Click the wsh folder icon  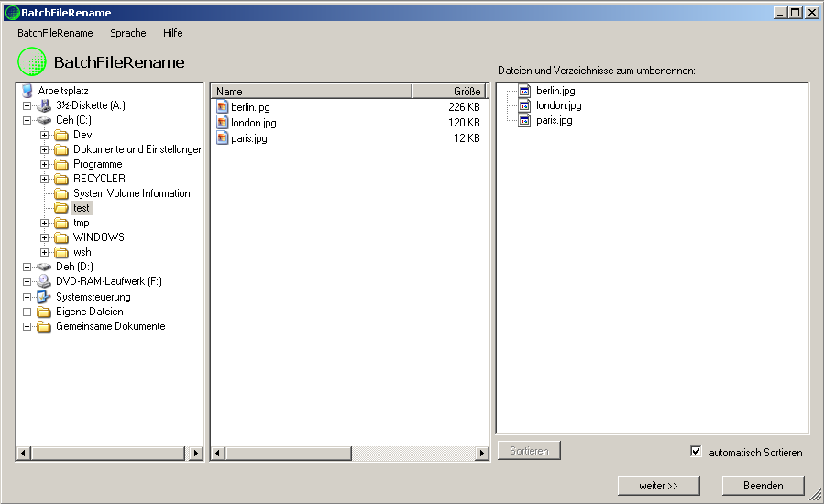(61, 252)
